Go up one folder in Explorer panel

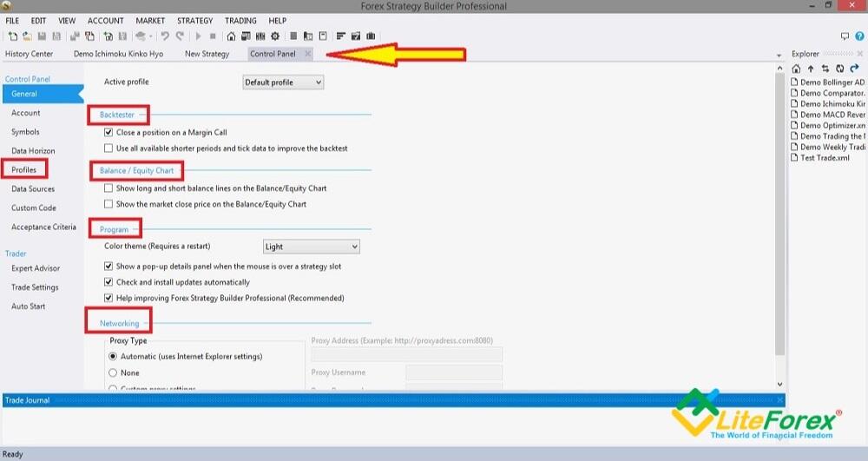pos(811,69)
